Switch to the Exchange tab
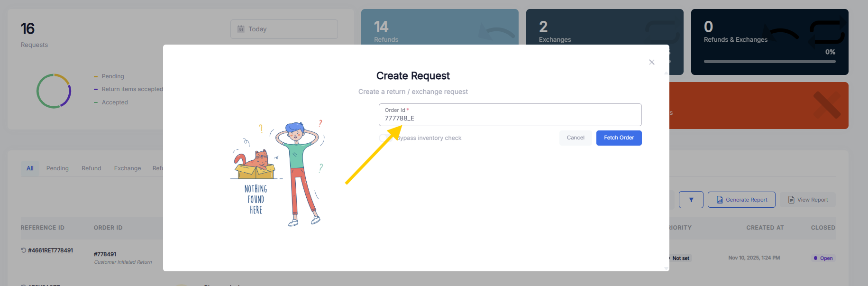The image size is (868, 286). [x=128, y=168]
